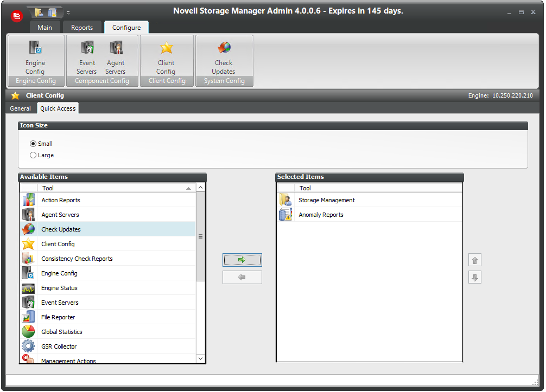Screen dimensions: 546x392
Task: Click first quick access toolbar folder icon
Action: 39,13
